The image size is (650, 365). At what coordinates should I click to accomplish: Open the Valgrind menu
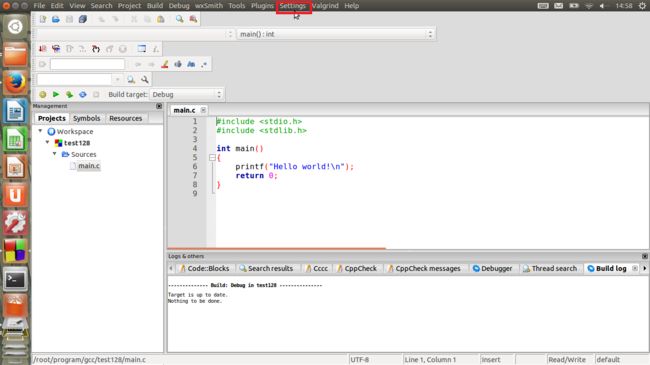(325, 6)
